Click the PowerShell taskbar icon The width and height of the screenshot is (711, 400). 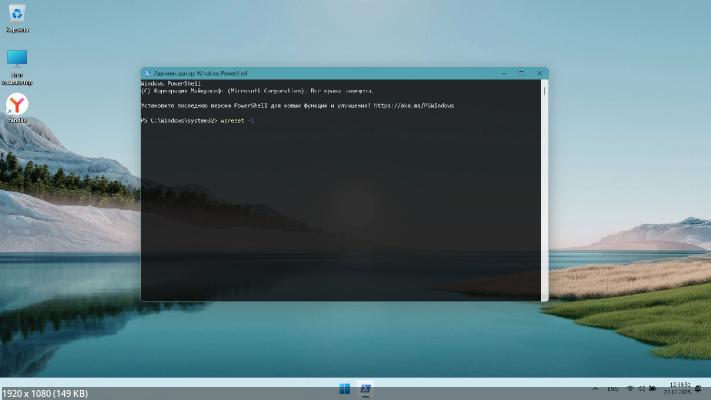point(366,389)
